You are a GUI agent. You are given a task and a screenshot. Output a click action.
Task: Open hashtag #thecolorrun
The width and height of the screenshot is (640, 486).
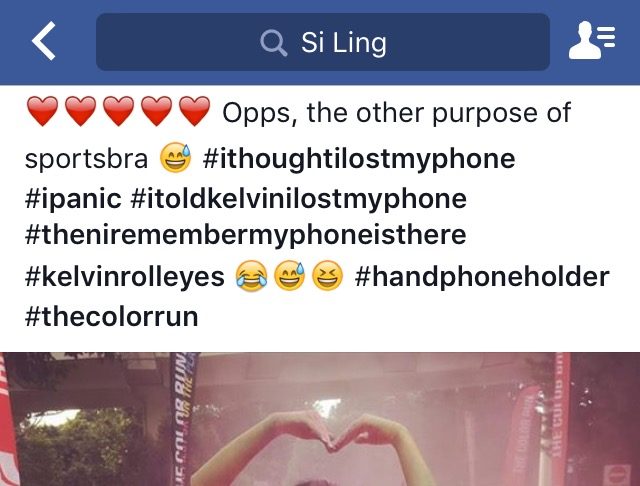[x=111, y=316]
